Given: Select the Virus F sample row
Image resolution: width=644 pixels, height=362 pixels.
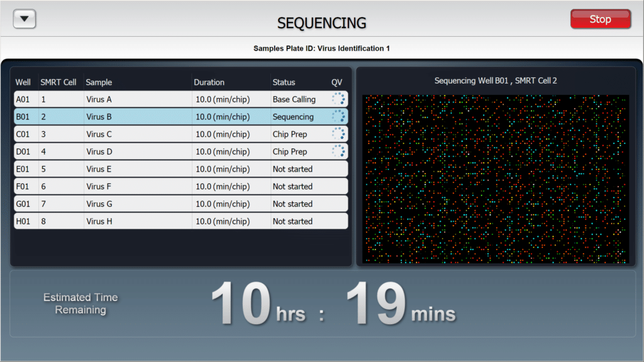Looking at the screenshot, I should pos(180,187).
